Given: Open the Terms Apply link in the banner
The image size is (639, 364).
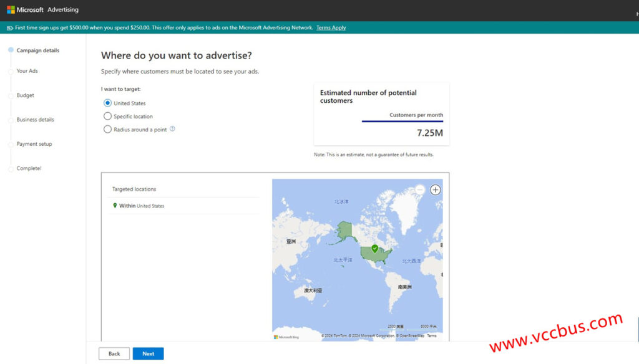Looking at the screenshot, I should click(331, 27).
